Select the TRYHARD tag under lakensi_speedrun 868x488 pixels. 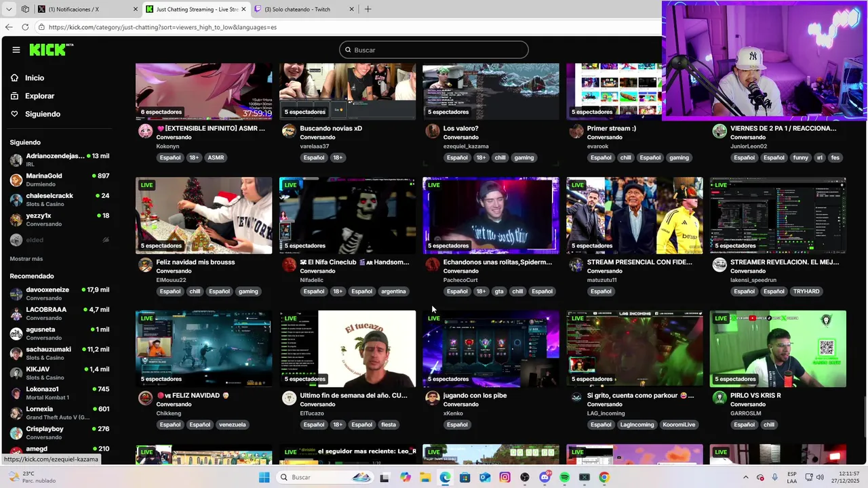[x=806, y=291]
